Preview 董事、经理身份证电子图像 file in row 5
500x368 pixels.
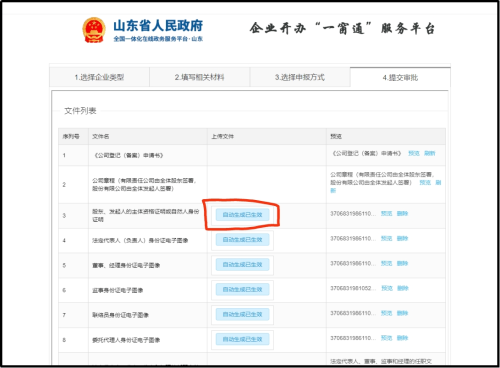pos(386,263)
